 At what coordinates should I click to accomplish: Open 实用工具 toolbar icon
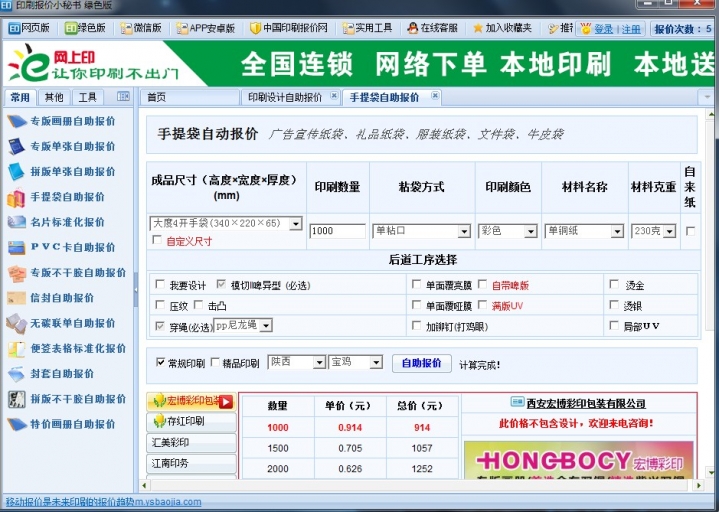[348, 28]
